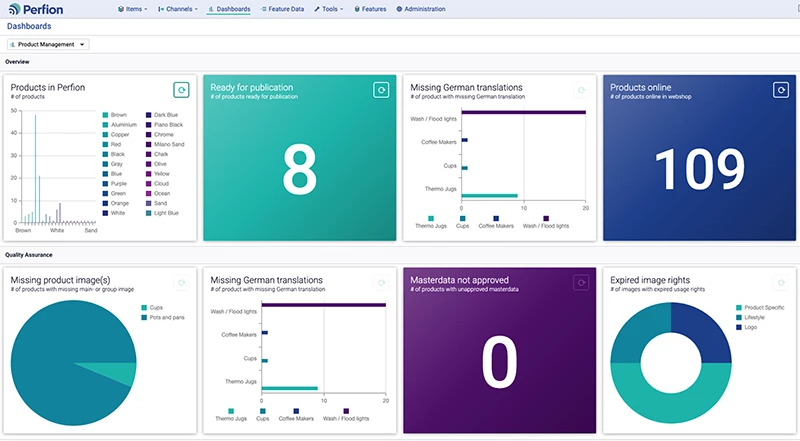Toggle the Copper legend entry
This screenshot has width=800, height=441.
pos(116,135)
